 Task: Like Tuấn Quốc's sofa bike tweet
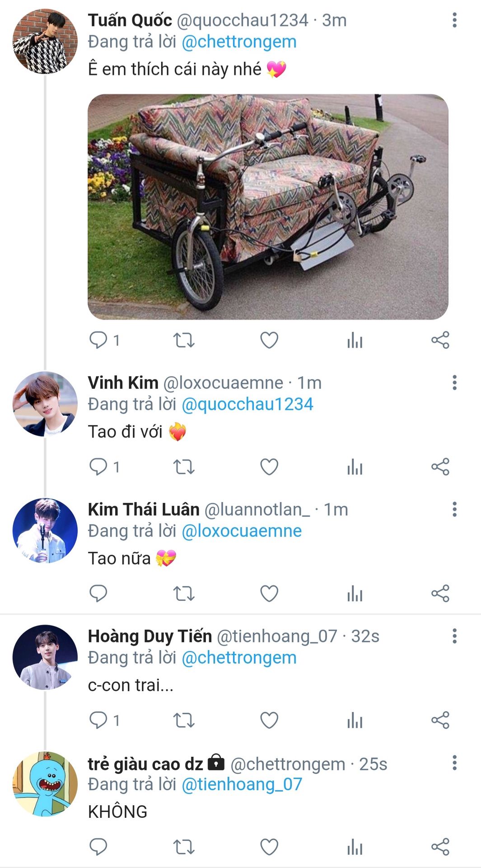pyautogui.click(x=269, y=340)
